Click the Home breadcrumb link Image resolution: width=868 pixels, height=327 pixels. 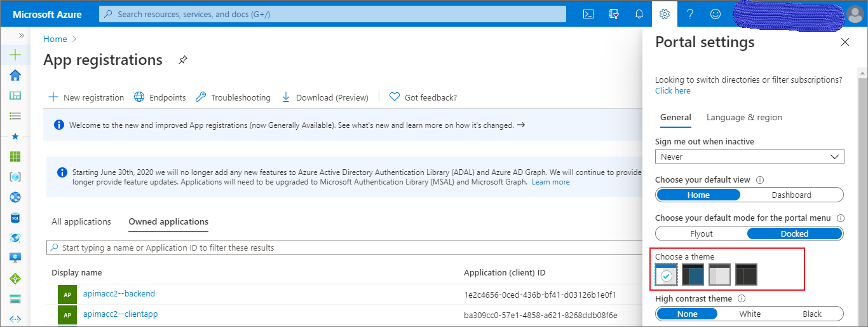(55, 39)
